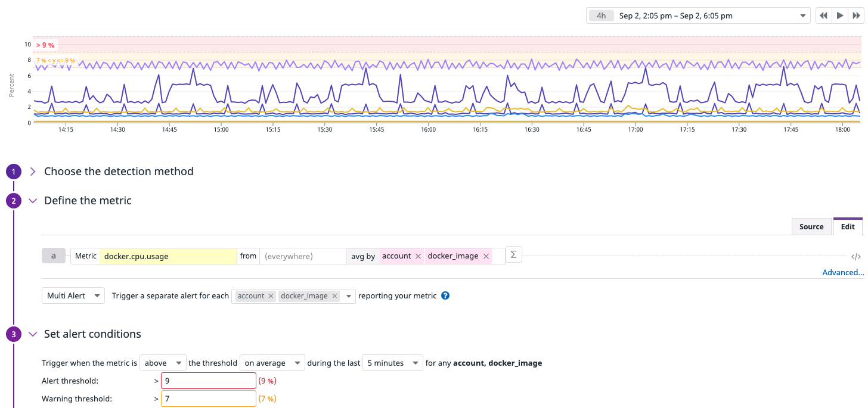The width and height of the screenshot is (868, 408).
Task: Click the rewind time range icon
Action: [824, 16]
